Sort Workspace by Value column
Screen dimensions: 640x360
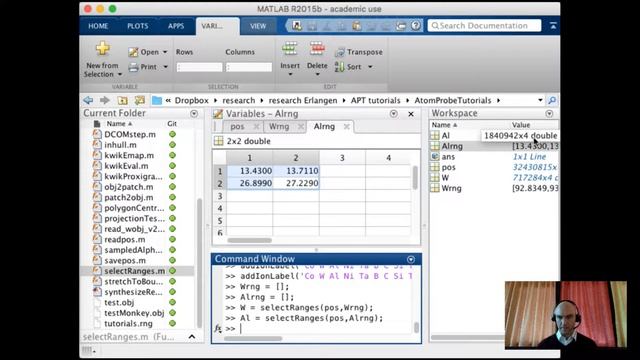click(521, 125)
